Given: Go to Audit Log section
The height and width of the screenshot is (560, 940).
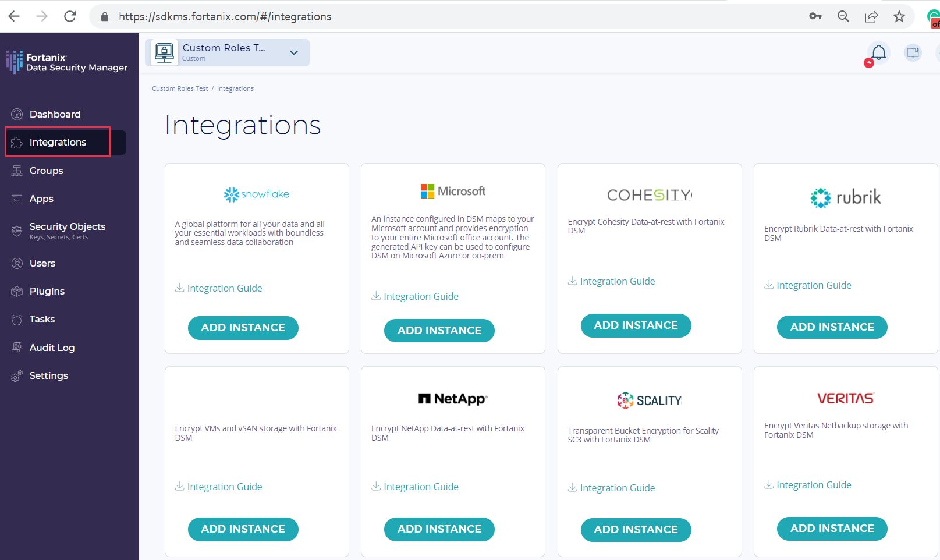Looking at the screenshot, I should [x=52, y=348].
